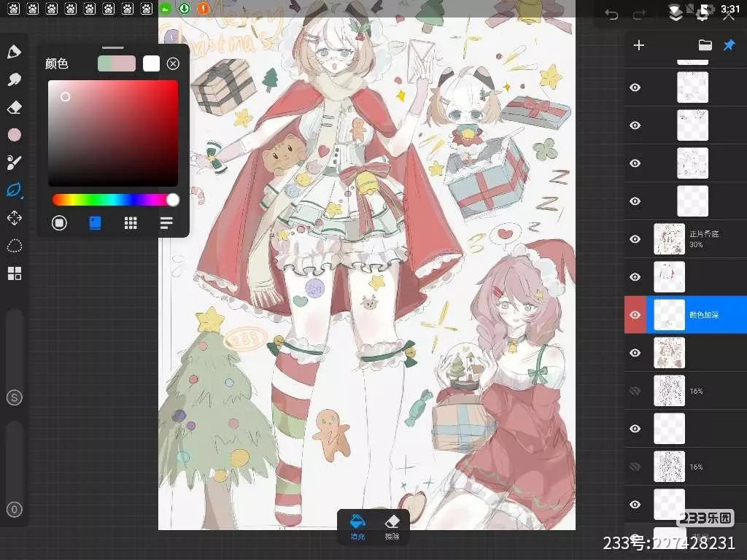Pick the green-pink previous colors swatch
This screenshot has height=560, width=747.
point(117,63)
